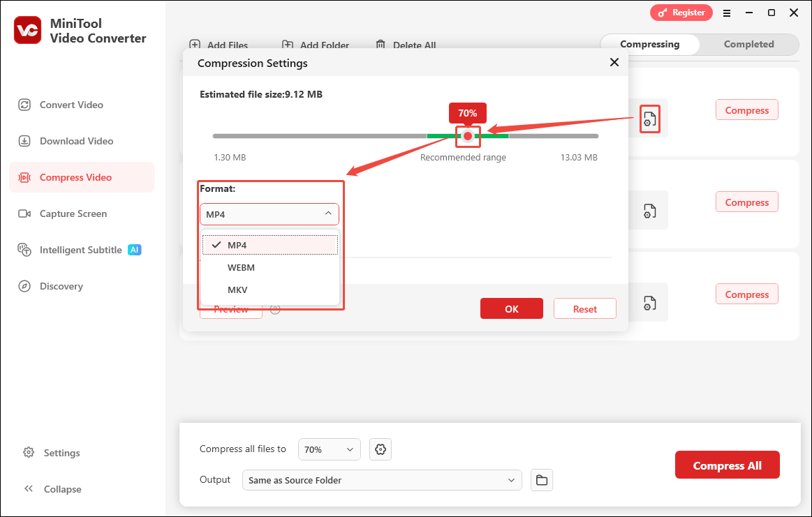Confirm settings with the OK button
The image size is (812, 517).
coord(511,308)
